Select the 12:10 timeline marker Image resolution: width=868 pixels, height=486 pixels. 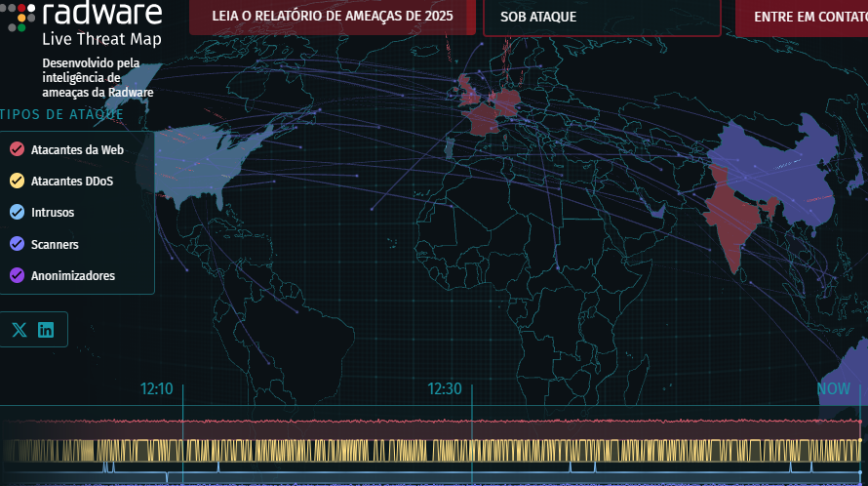pos(157,389)
